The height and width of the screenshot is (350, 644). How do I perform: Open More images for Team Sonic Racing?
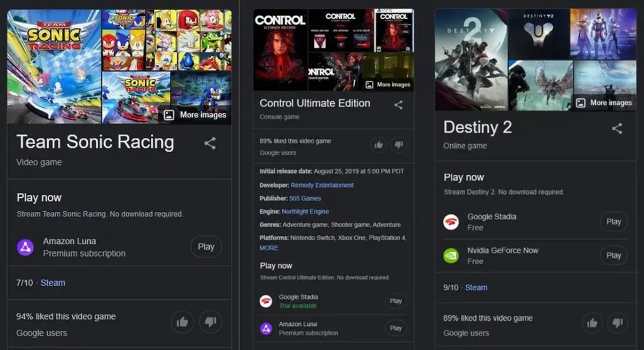point(195,115)
